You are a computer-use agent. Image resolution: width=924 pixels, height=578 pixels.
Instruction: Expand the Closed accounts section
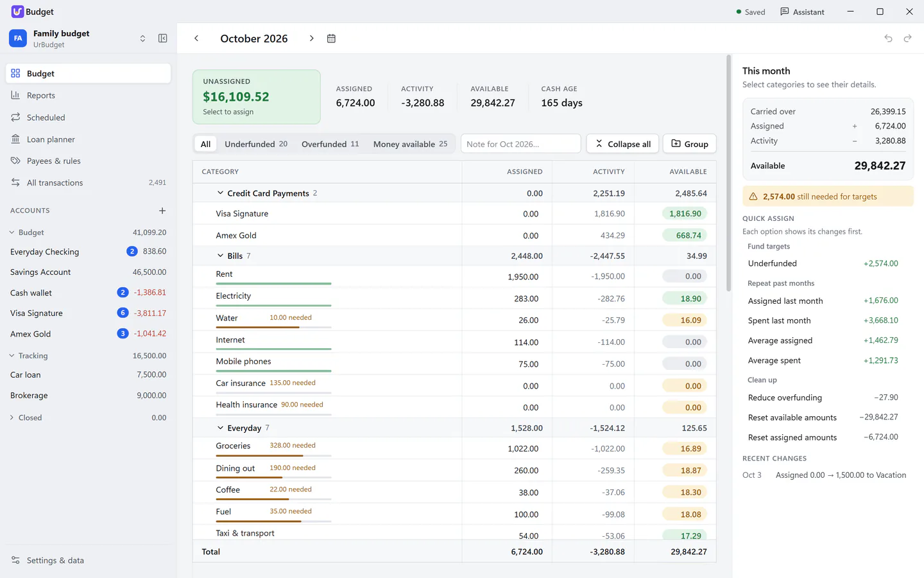pos(12,417)
